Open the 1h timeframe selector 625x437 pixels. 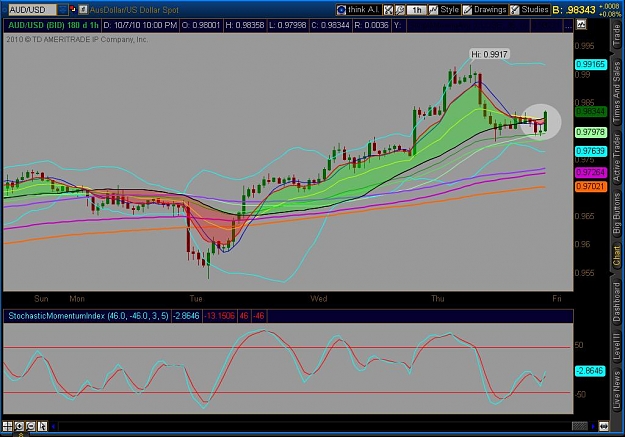click(417, 10)
